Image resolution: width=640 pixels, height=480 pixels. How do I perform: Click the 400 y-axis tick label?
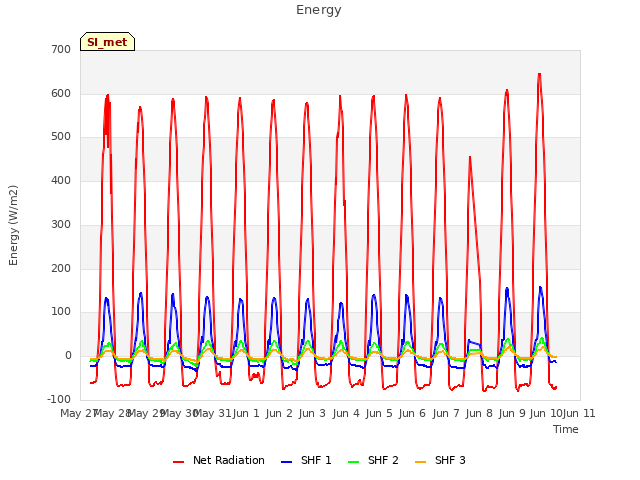tap(61, 180)
